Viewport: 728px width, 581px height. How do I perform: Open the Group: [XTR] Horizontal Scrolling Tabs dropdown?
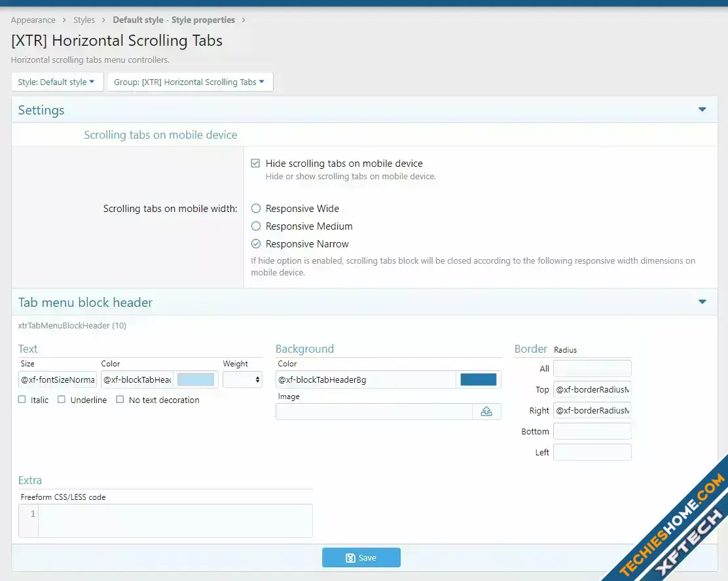(x=190, y=82)
